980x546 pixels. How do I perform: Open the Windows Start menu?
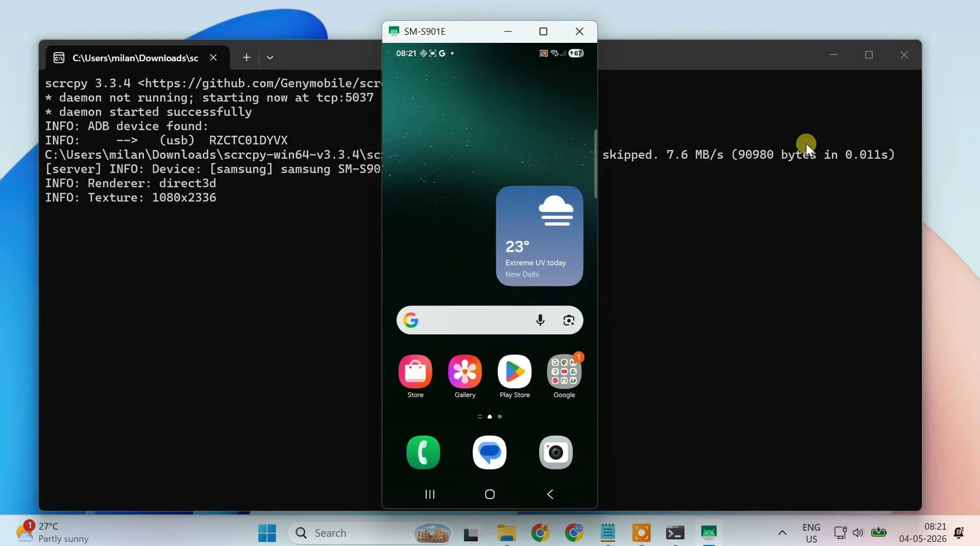(x=267, y=533)
